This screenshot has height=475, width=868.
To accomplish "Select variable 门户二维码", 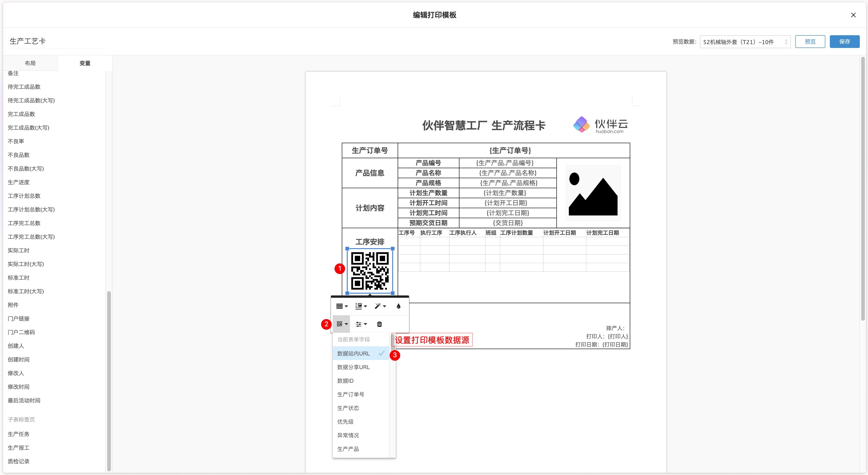I will pyautogui.click(x=21, y=332).
